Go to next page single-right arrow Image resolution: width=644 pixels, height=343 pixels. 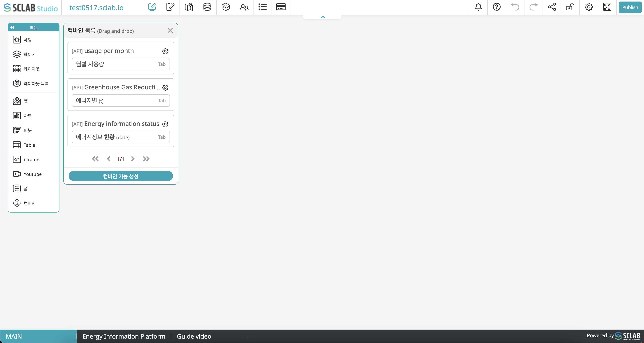[133, 159]
